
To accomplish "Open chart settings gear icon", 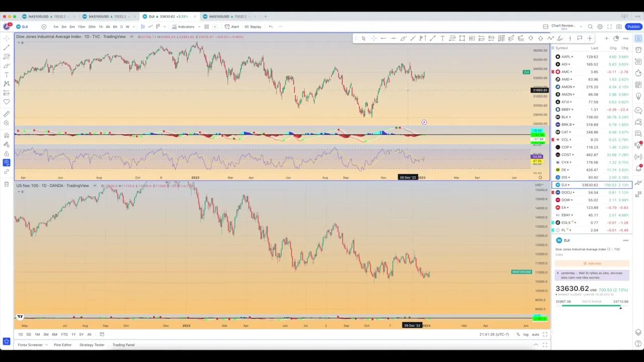I will pyautogui.click(x=600, y=27).
